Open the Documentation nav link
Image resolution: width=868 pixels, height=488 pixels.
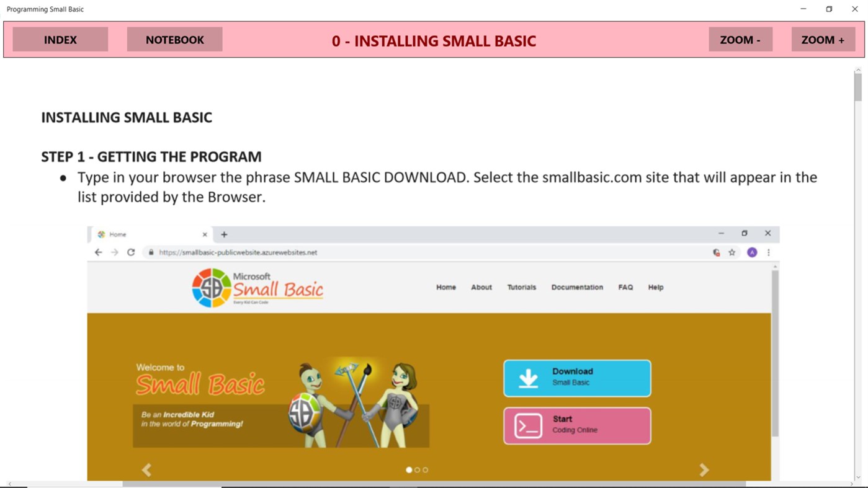click(577, 287)
